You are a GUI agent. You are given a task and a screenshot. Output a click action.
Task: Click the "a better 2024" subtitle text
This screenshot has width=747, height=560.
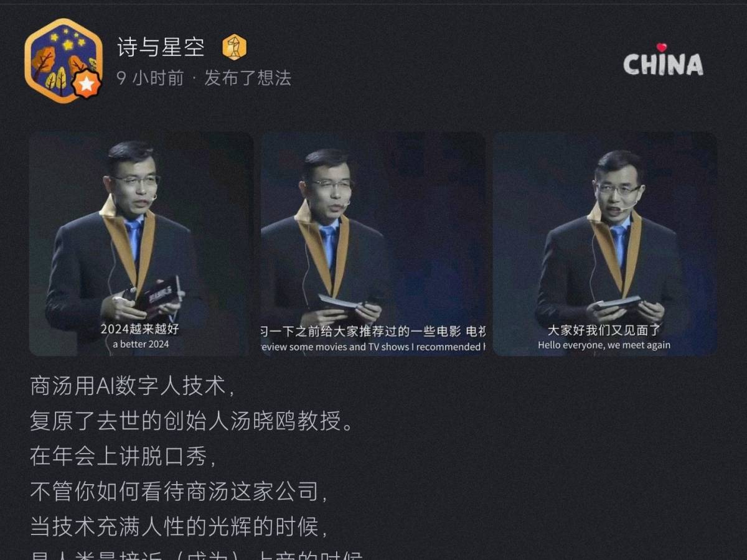coord(141,344)
